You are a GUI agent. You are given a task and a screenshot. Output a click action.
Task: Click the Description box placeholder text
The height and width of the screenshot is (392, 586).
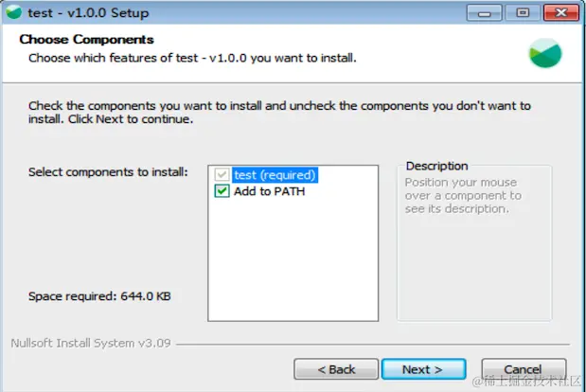[463, 195]
